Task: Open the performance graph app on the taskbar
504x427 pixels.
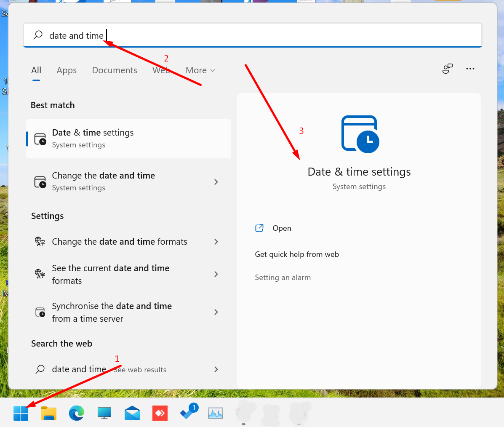Action: coord(216,413)
